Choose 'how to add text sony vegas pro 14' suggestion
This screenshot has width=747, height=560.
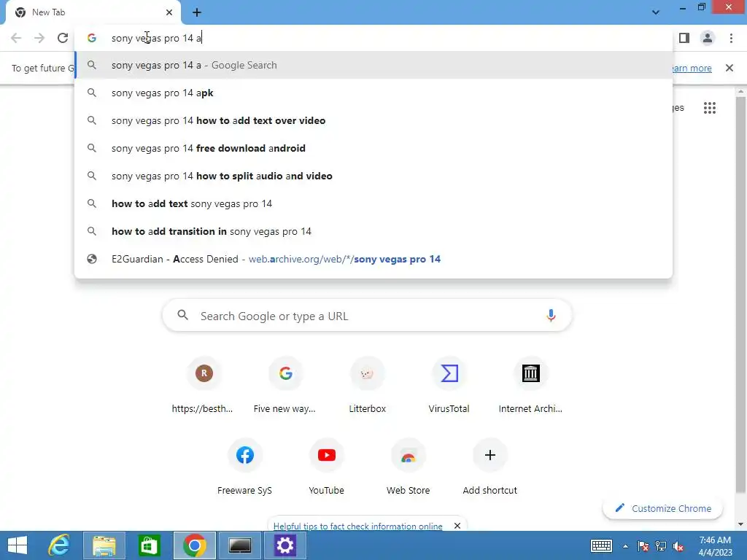(x=373, y=203)
